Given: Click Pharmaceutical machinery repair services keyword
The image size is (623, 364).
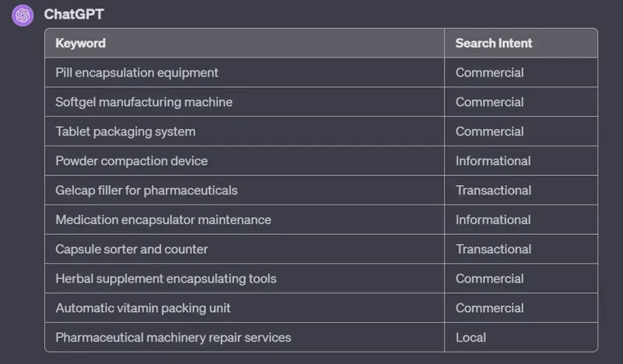Looking at the screenshot, I should coord(173,338).
